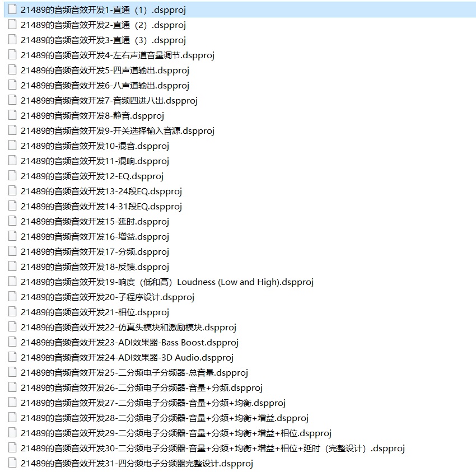Click file icon of 音效开发2-直通（2）.dspproj
The height and width of the screenshot is (472, 476).
[12, 25]
